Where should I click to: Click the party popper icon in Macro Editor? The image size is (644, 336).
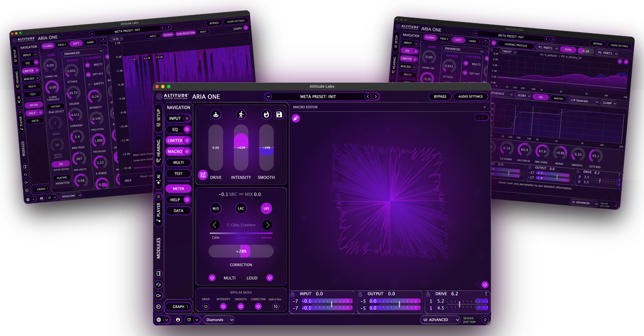[x=296, y=118]
